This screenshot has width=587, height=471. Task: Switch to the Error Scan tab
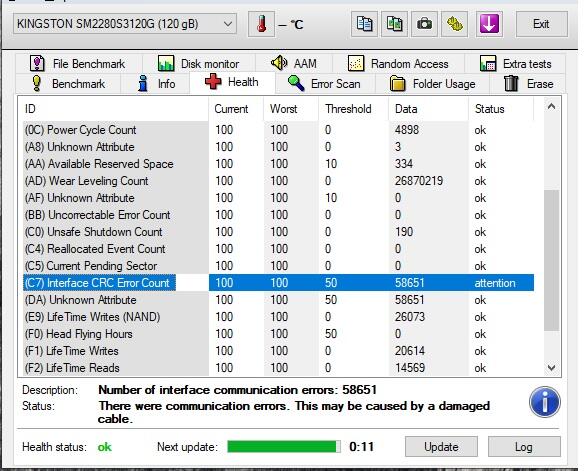(325, 83)
